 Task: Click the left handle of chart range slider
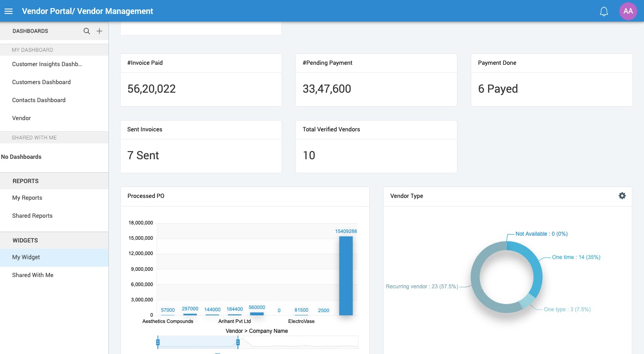point(158,343)
